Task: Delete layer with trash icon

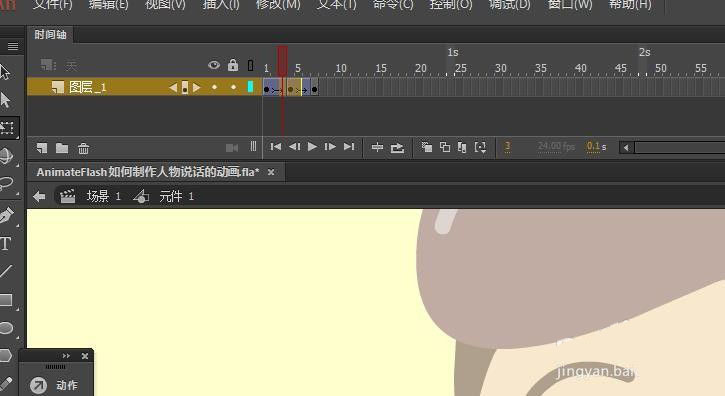Action: pos(83,148)
